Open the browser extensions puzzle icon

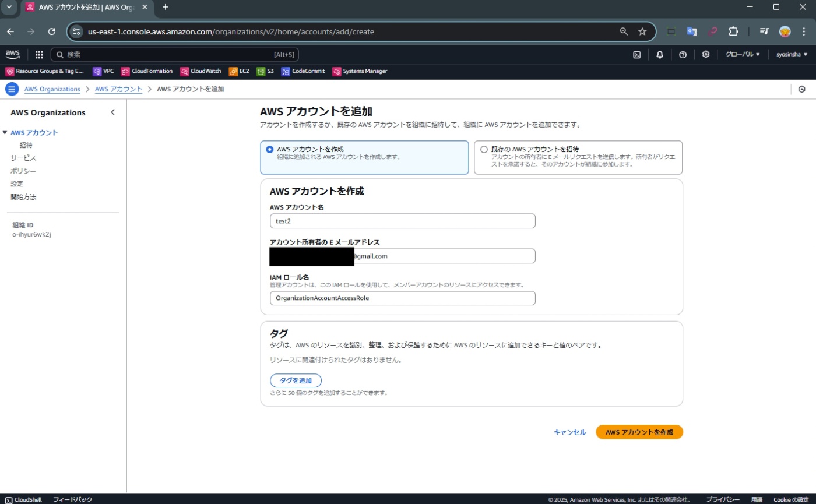pos(733,31)
